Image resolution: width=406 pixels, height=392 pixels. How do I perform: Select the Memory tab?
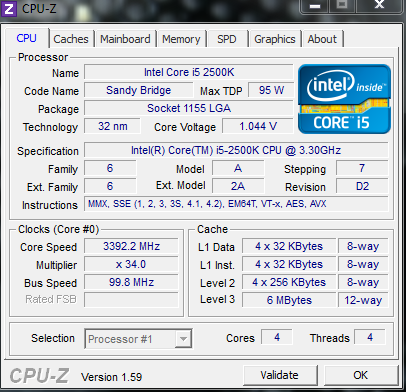pos(181,39)
